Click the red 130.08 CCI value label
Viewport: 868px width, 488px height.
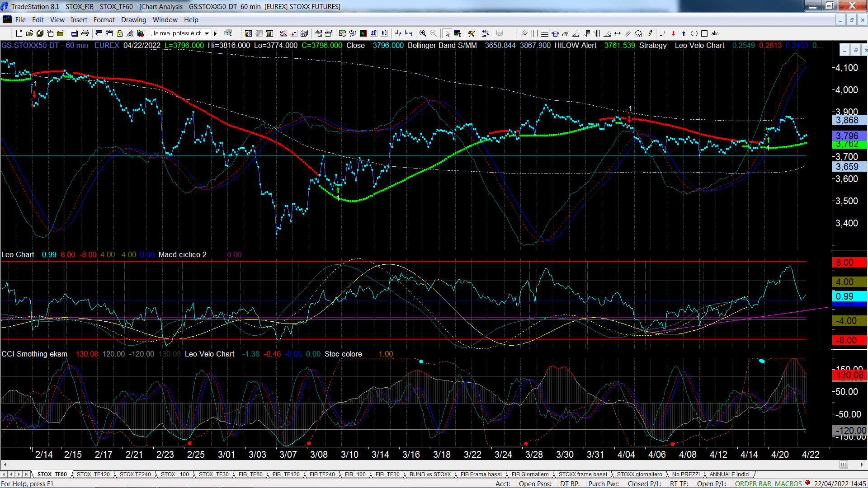coord(849,375)
